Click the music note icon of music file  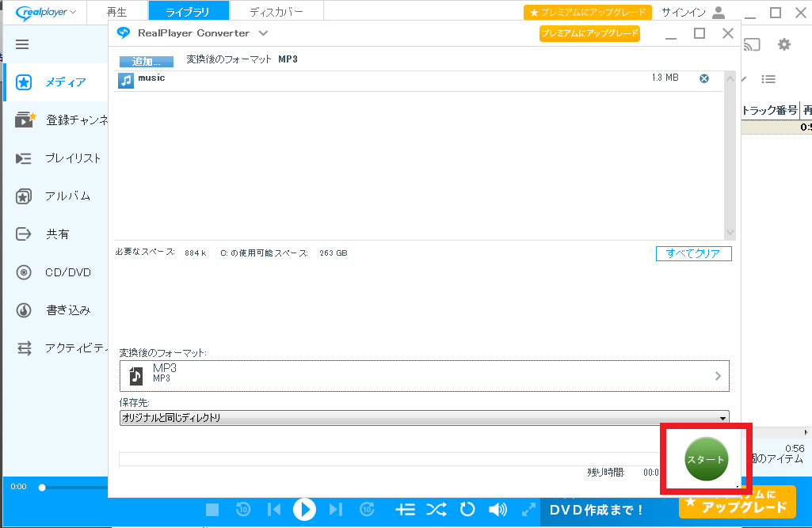point(126,81)
